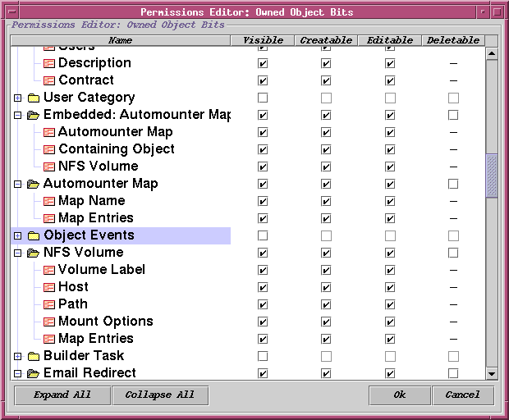Click the Builder Task folder icon
Screen dimensions: 509x420
pos(34,357)
